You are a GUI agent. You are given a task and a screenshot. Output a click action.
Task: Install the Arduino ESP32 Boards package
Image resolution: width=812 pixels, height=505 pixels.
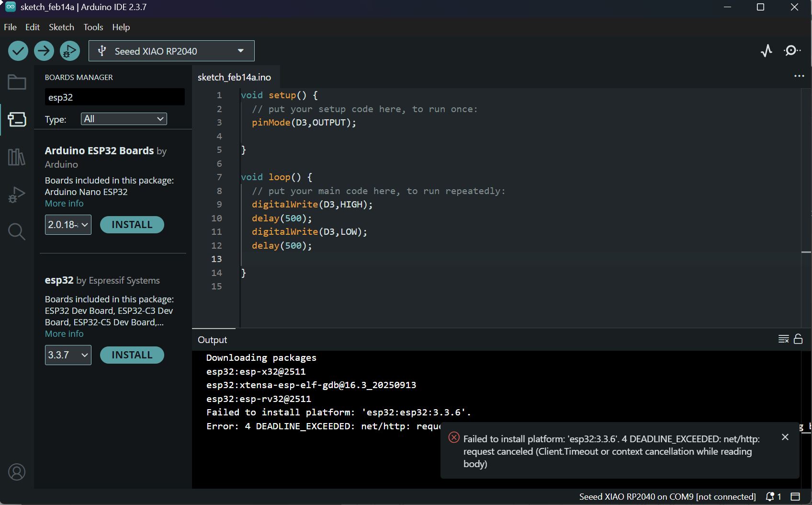point(132,225)
